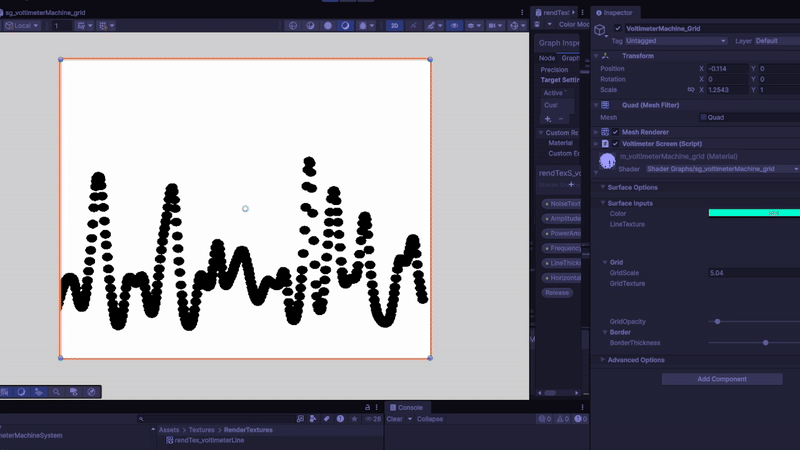Click the Add Component button
800x450 pixels.
click(x=722, y=380)
